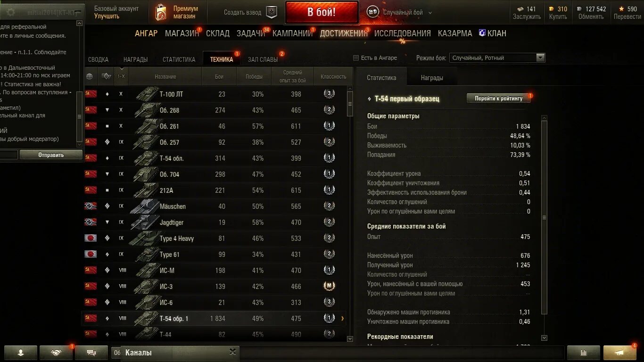This screenshot has width=644, height=362.
Task: Expand the arrow on T-54 обр. 1 row
Action: coord(342,319)
